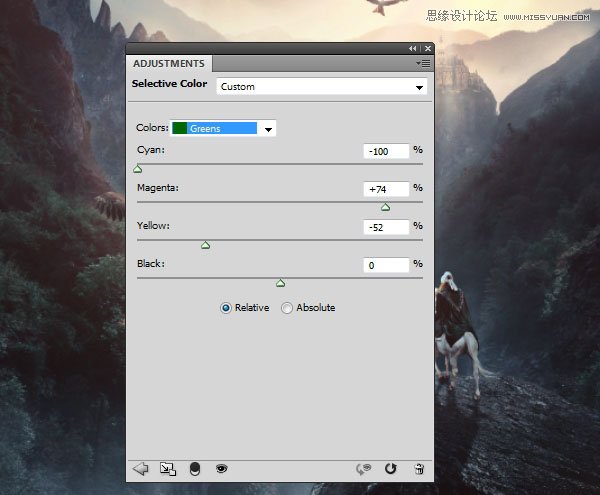Click the 'Yellow:' label
600x495 pixels.
pyautogui.click(x=153, y=226)
